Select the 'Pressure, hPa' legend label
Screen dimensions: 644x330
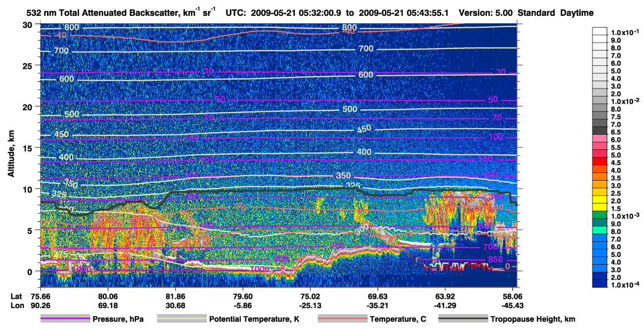coord(118,319)
